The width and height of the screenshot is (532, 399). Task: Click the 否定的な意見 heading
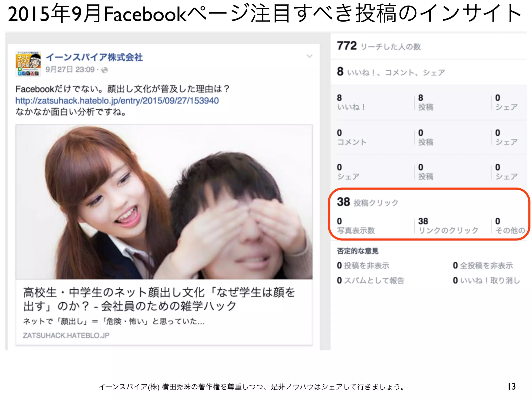(357, 251)
